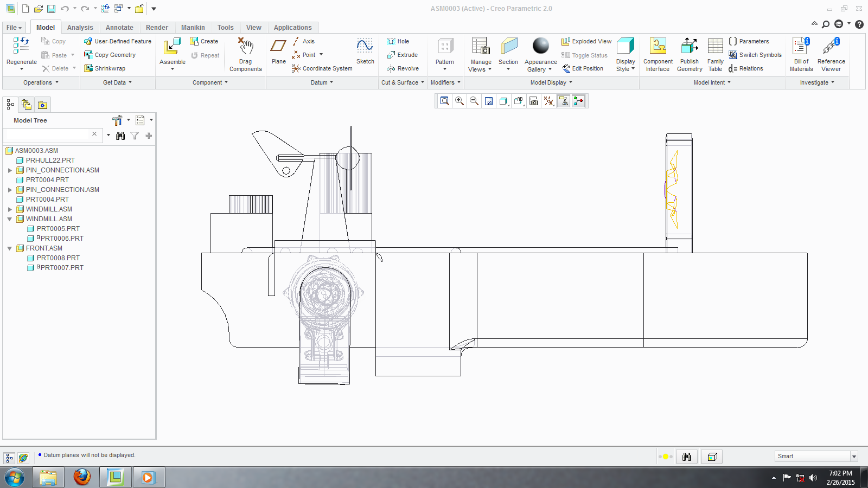868x488 pixels.
Task: Switch to the Annotate tab
Action: click(119, 28)
